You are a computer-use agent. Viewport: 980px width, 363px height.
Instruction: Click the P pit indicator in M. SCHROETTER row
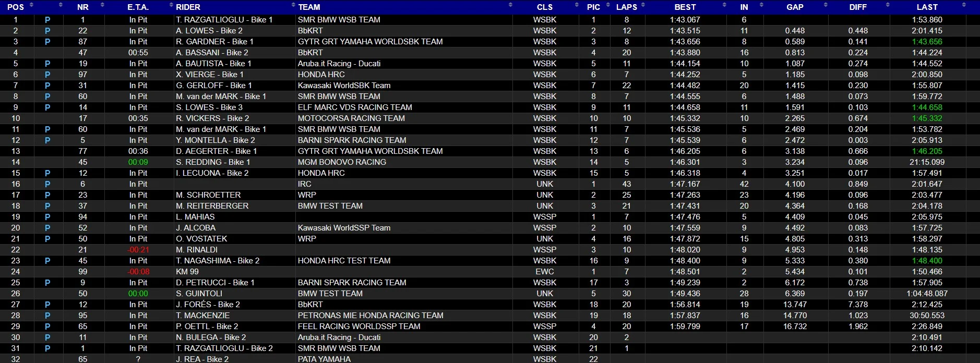click(47, 195)
